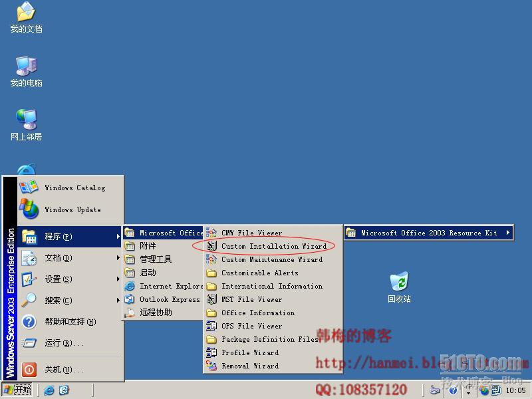Open the 我的文档 desktop icon
This screenshot has width=532, height=399.
point(26,17)
